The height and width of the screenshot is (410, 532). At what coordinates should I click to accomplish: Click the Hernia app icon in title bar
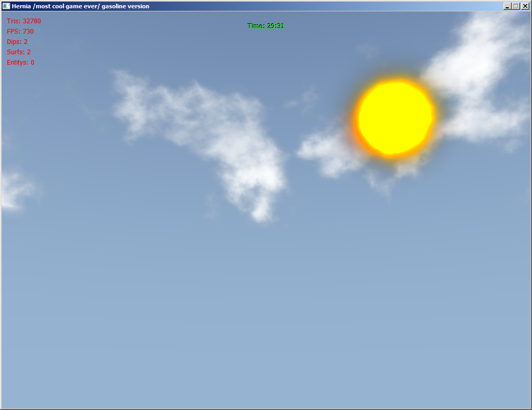pos(6,6)
